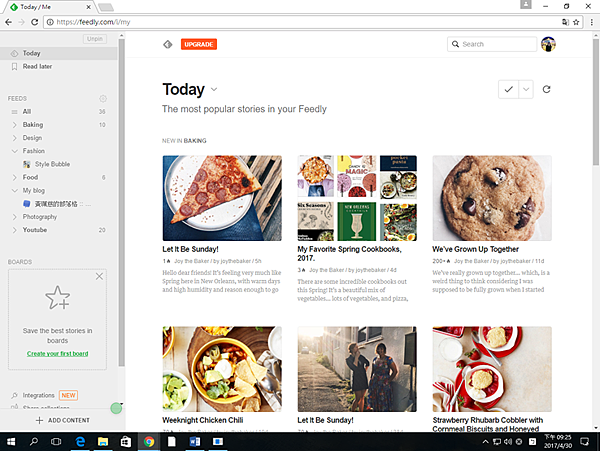The width and height of the screenshot is (600, 451).
Task: Open mark-as-read options dropdown arrow
Action: (x=526, y=89)
